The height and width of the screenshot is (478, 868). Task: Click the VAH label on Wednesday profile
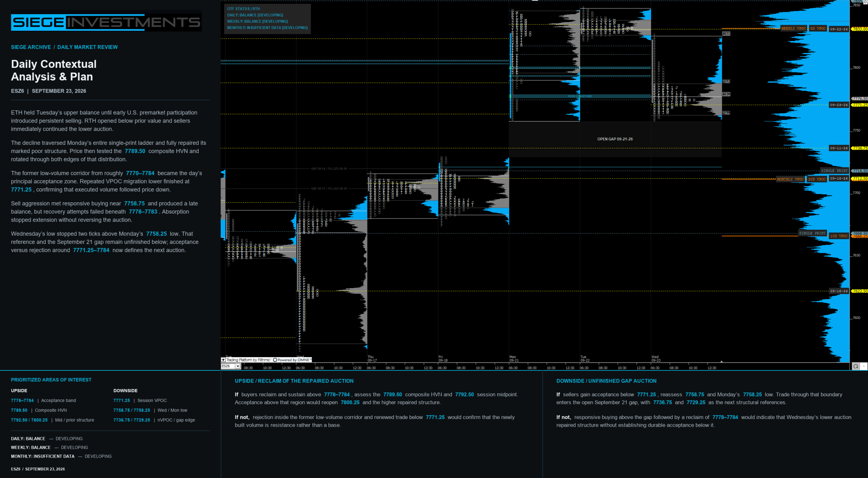tap(726, 81)
